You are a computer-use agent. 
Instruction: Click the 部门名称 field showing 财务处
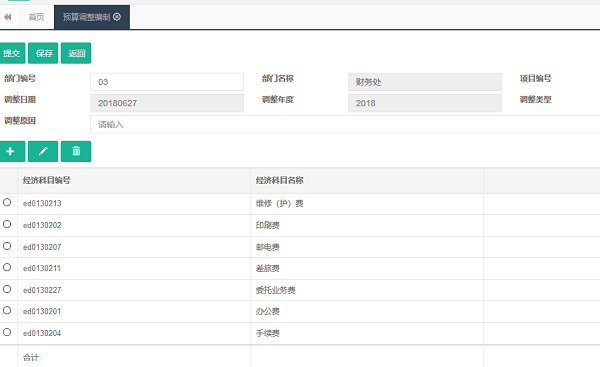[x=425, y=82]
